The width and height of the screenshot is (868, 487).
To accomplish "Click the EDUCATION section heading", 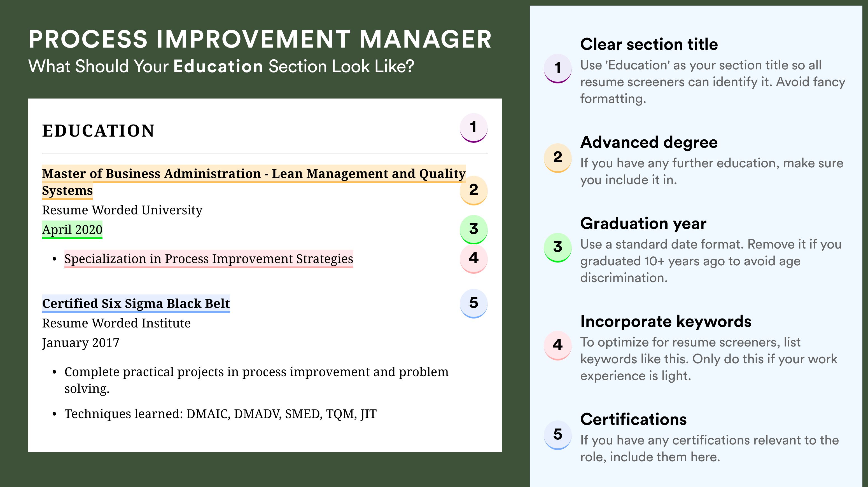I will (x=98, y=131).
